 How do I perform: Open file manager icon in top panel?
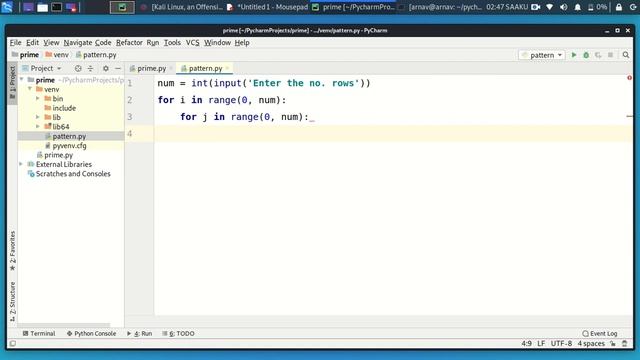pos(42,7)
